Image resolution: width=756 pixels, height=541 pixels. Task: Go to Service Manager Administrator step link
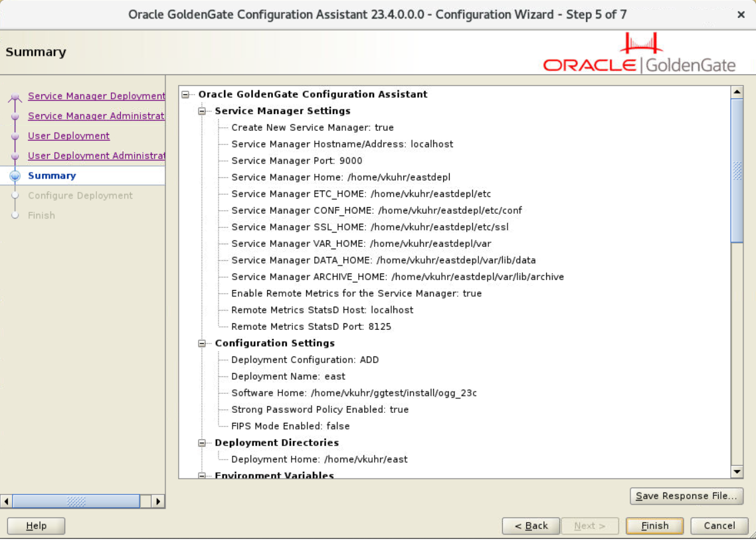pyautogui.click(x=96, y=116)
